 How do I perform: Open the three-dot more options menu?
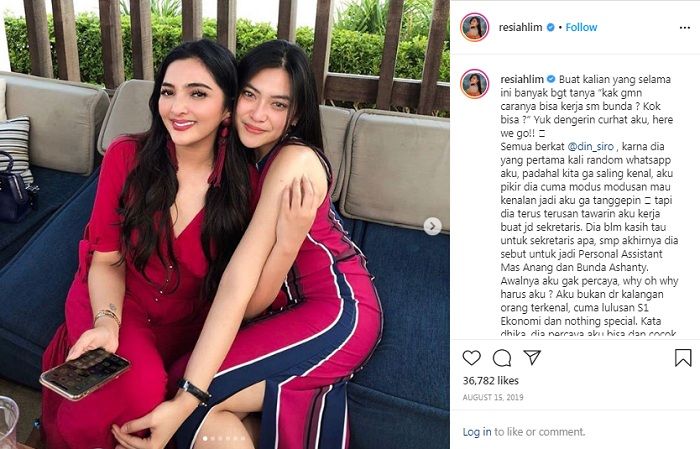(685, 28)
